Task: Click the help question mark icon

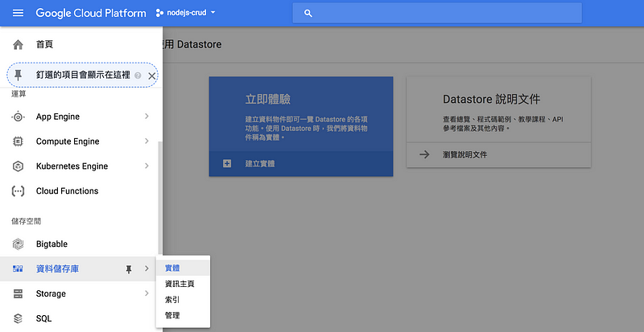Action: [x=138, y=76]
